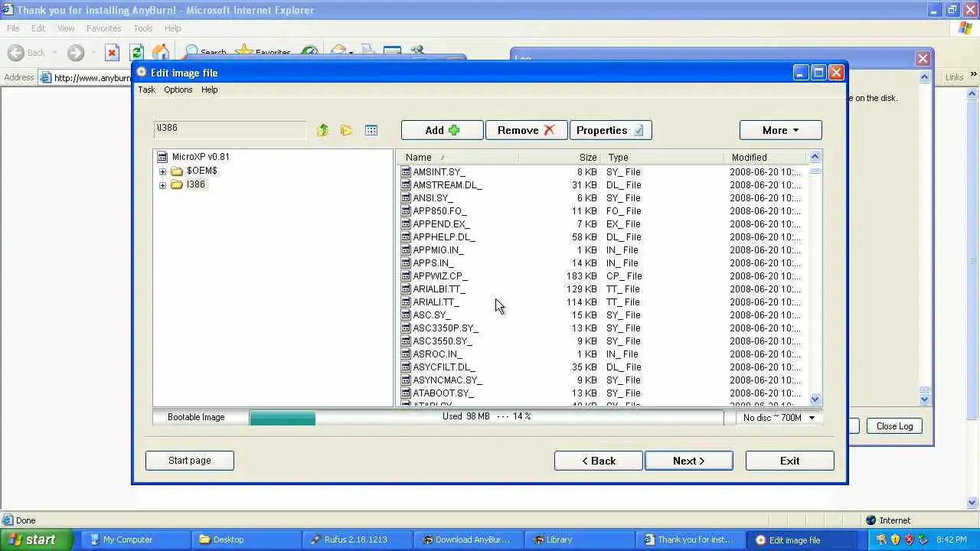This screenshot has width=980, height=551.
Task: Click the Properties button
Action: (610, 130)
